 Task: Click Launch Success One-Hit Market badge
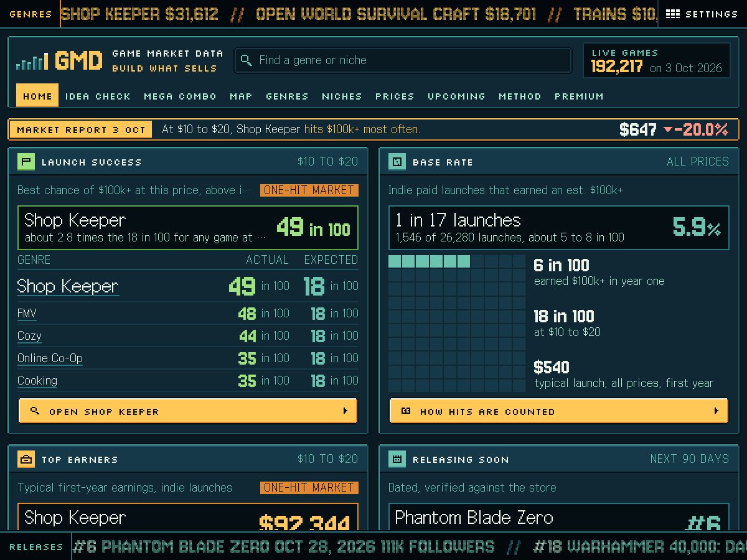(309, 190)
